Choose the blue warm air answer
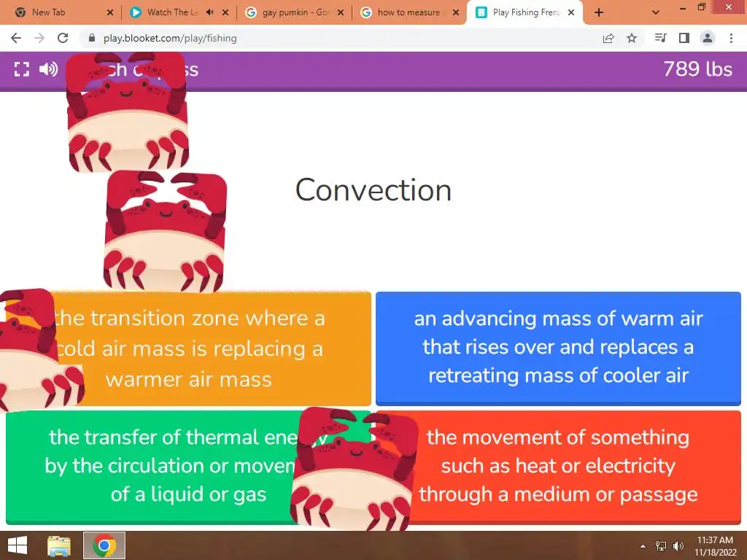The image size is (747, 560). click(x=558, y=349)
